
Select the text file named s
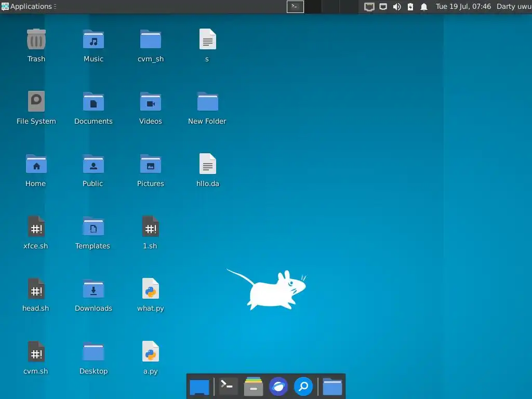pyautogui.click(x=208, y=39)
